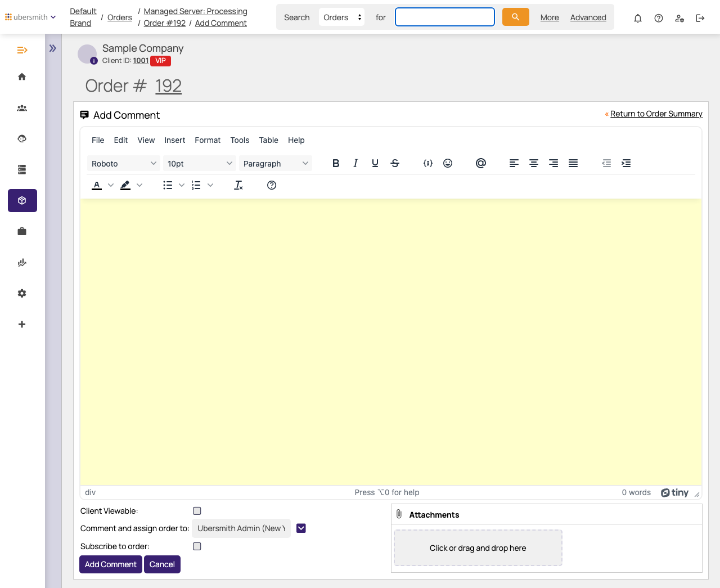Image resolution: width=720 pixels, height=588 pixels.
Task: Center align text
Action: 534,163
